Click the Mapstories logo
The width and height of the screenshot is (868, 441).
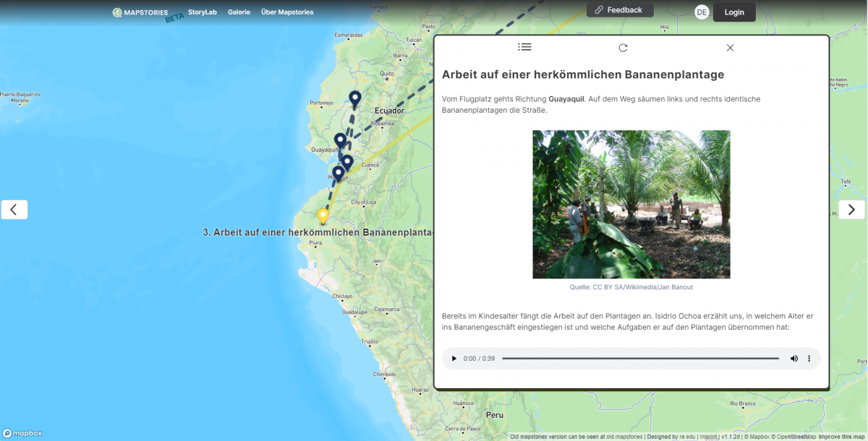(140, 12)
